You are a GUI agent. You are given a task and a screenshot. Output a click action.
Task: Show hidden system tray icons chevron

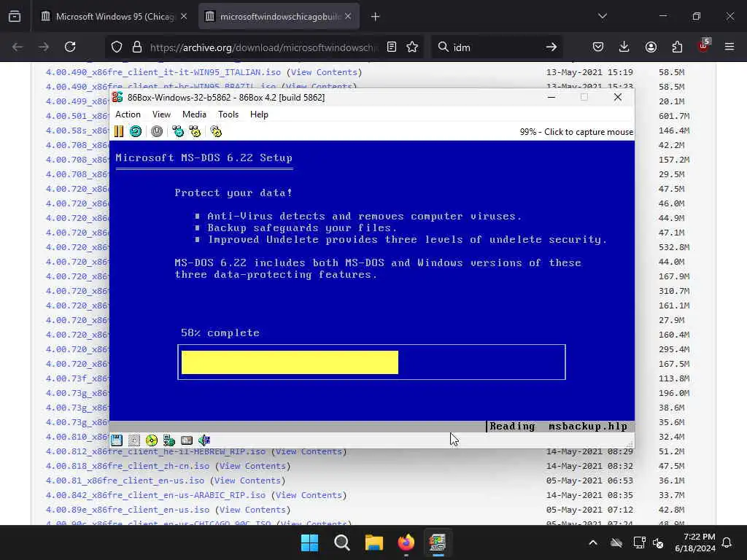coord(593,542)
